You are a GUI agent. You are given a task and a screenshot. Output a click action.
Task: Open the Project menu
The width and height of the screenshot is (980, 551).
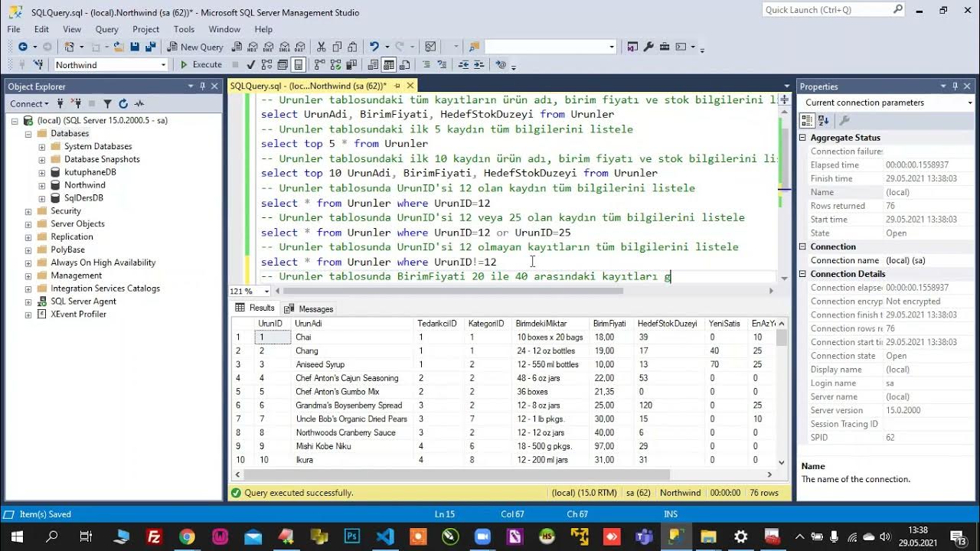(145, 29)
